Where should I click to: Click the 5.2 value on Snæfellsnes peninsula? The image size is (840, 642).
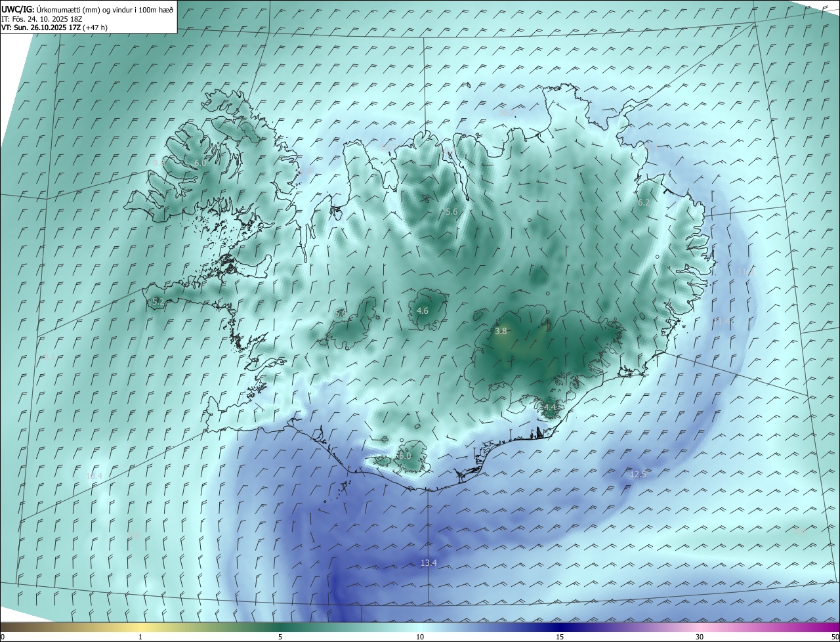pyautogui.click(x=158, y=302)
